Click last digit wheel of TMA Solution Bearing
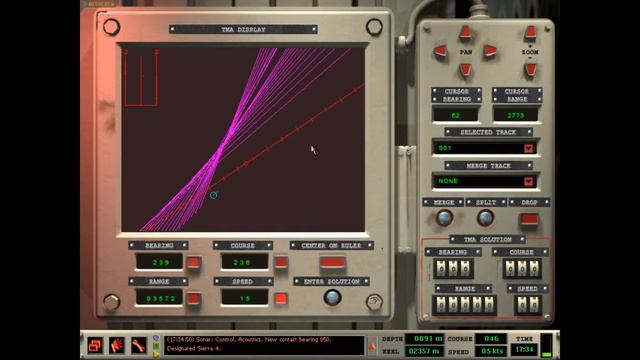This screenshot has width=640, height=360. point(465,269)
